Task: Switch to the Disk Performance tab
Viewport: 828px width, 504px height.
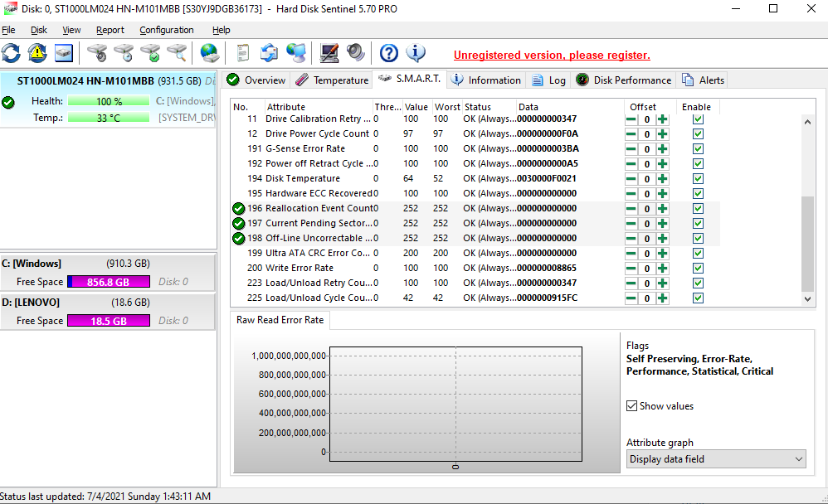Action: tap(624, 80)
